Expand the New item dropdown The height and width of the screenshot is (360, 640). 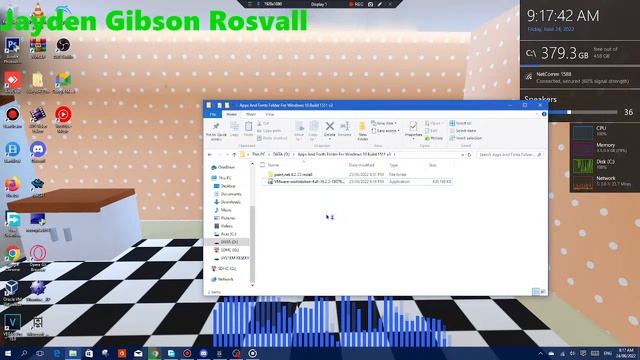click(x=384, y=123)
